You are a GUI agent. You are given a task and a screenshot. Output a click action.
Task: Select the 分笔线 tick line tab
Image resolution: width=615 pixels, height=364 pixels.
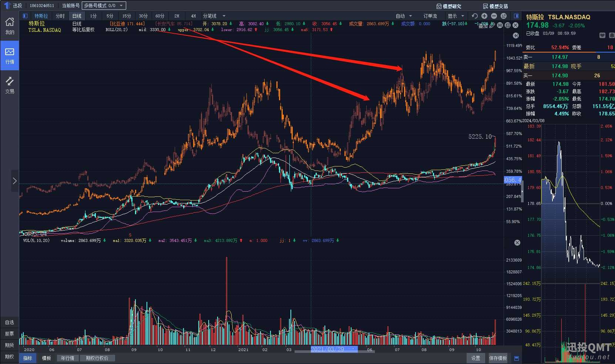pyautogui.click(x=210, y=16)
